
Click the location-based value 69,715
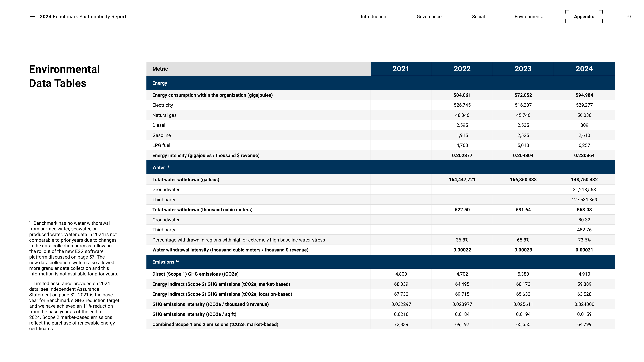(x=462, y=294)
